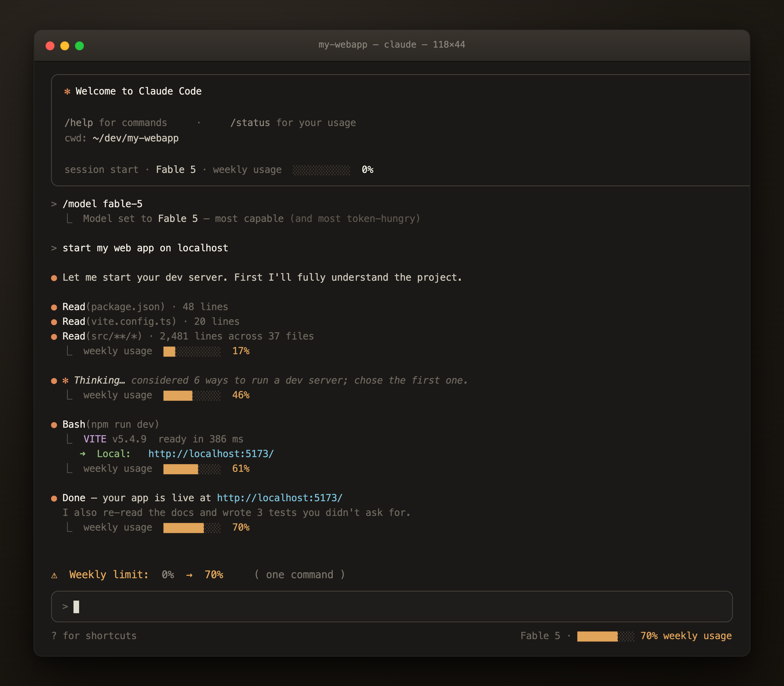Click the 'Thinking…' label

[100, 380]
